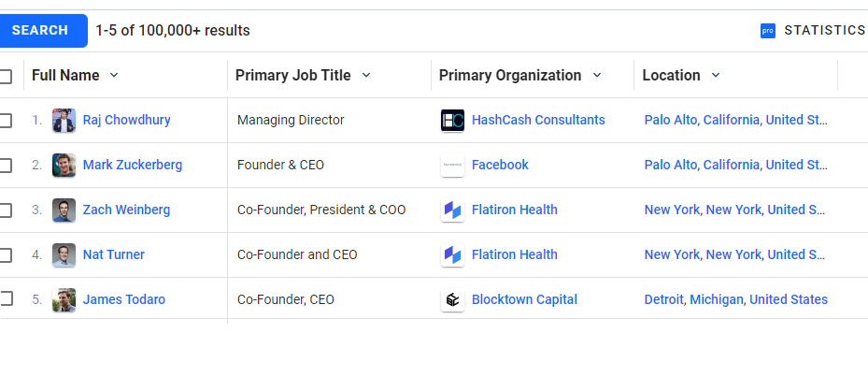The height and width of the screenshot is (377, 868).
Task: Click the pro Statistics icon
Action: [x=768, y=31]
